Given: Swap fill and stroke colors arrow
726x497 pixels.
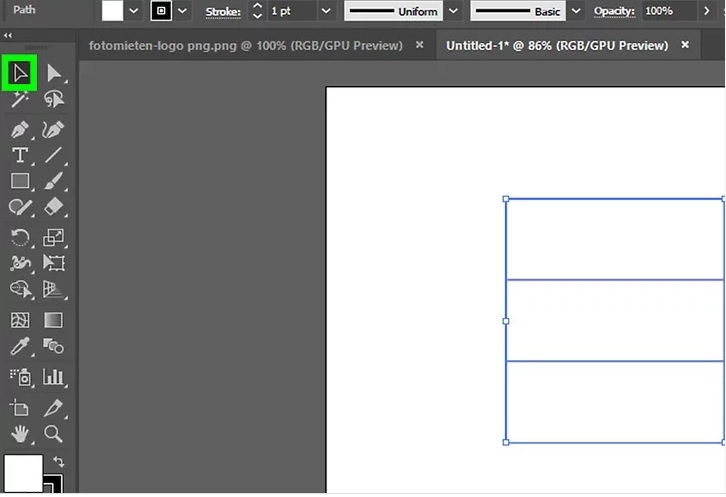Looking at the screenshot, I should [x=58, y=462].
